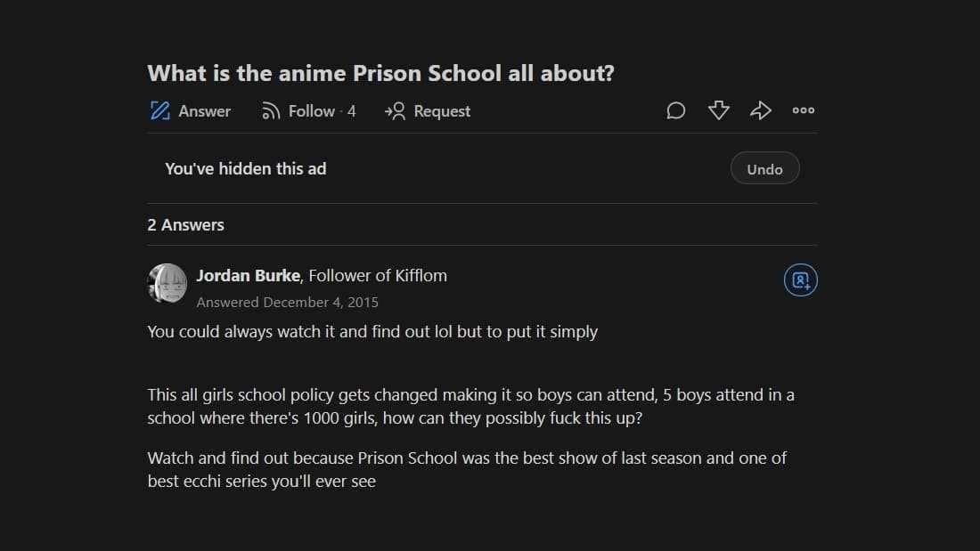
Task: Share the question using the arrow icon
Action: tap(760, 110)
